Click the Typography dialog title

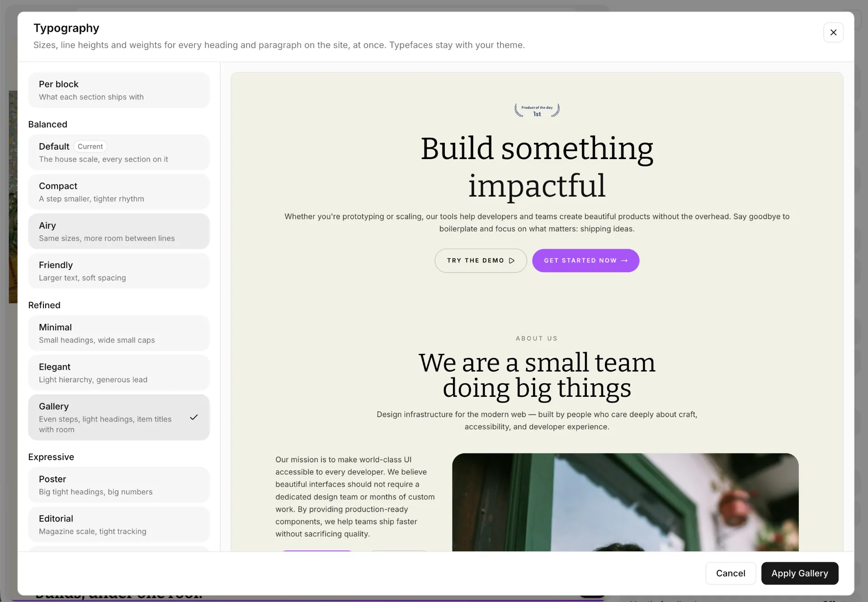66,28
